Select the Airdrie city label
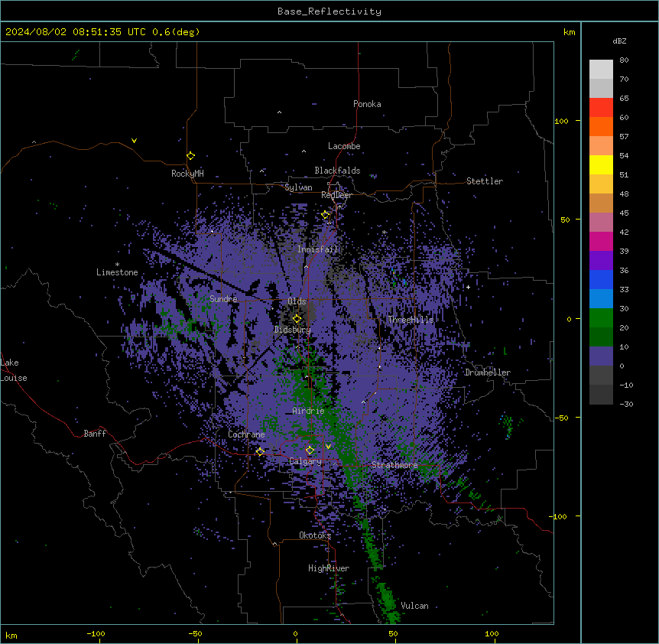Screen dimensions: 659x644 (x=309, y=411)
